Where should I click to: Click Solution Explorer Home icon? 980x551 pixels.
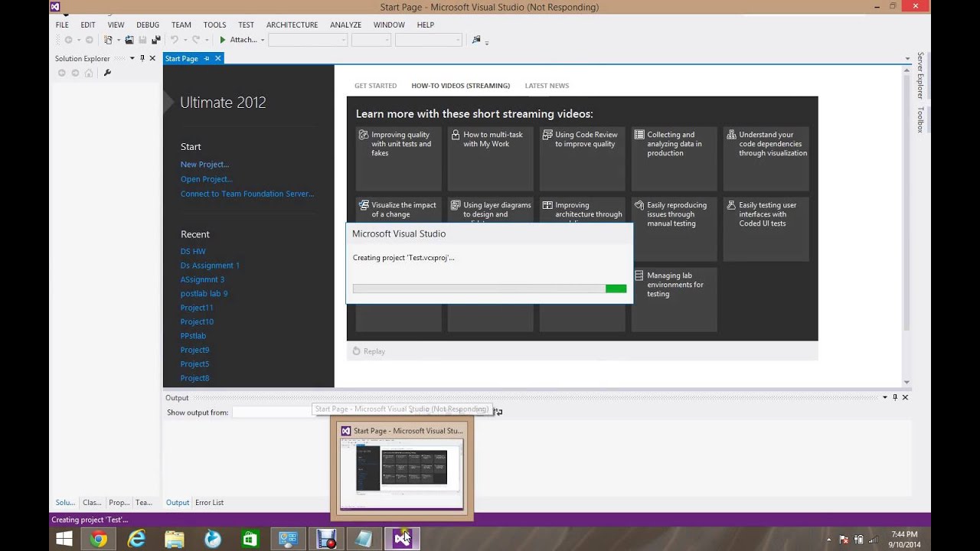click(x=89, y=73)
